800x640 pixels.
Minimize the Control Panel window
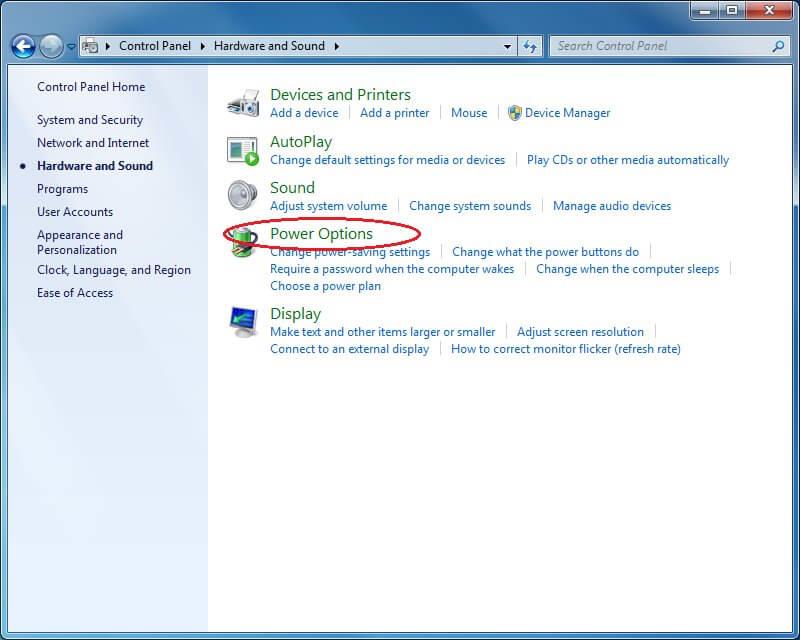pyautogui.click(x=706, y=10)
